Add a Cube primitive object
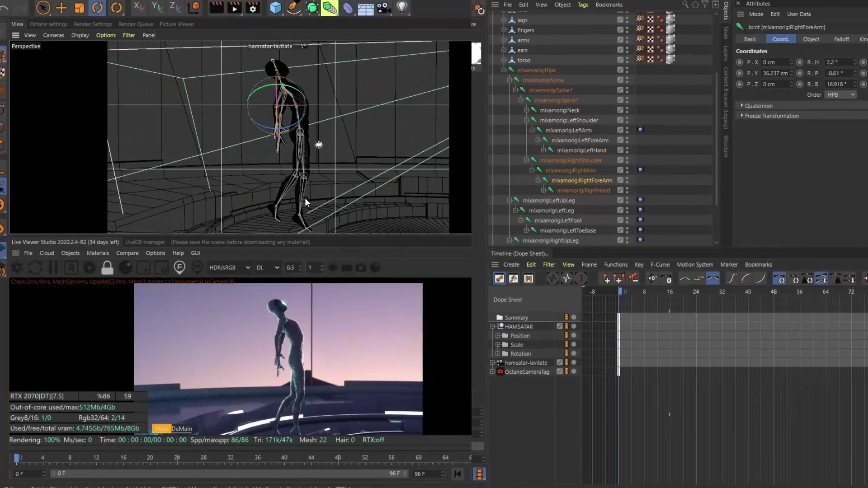Image resolution: width=868 pixels, height=488 pixels. pyautogui.click(x=275, y=8)
